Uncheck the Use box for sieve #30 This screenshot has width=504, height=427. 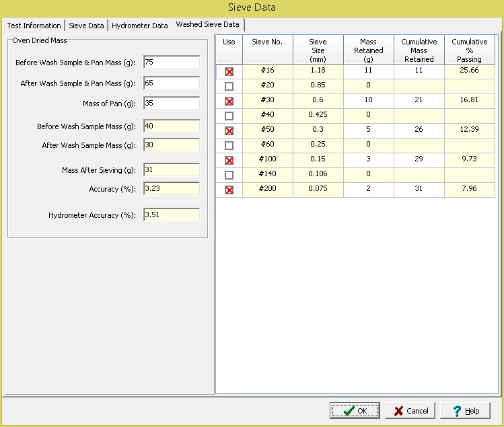(229, 102)
